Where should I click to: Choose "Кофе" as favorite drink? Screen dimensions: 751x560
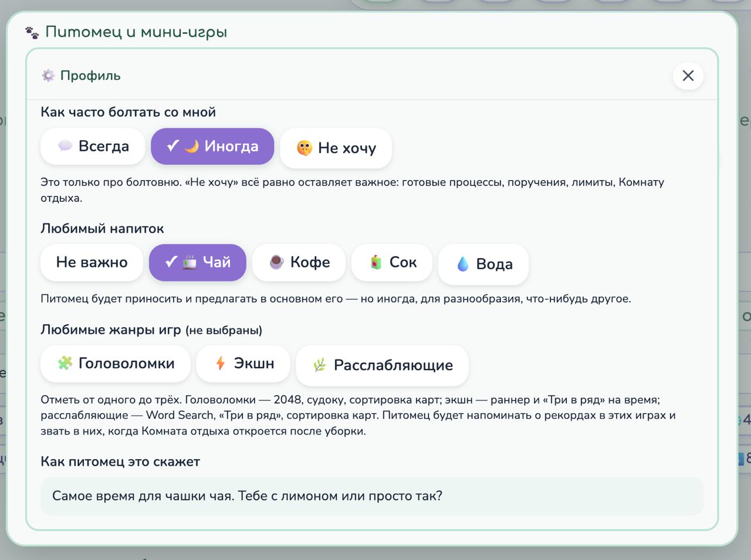tap(299, 262)
